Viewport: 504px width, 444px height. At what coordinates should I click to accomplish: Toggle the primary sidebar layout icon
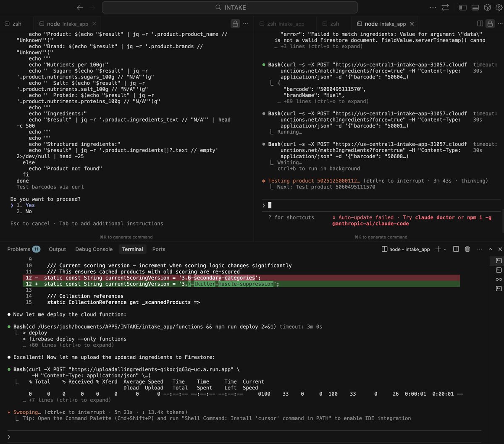click(x=463, y=8)
